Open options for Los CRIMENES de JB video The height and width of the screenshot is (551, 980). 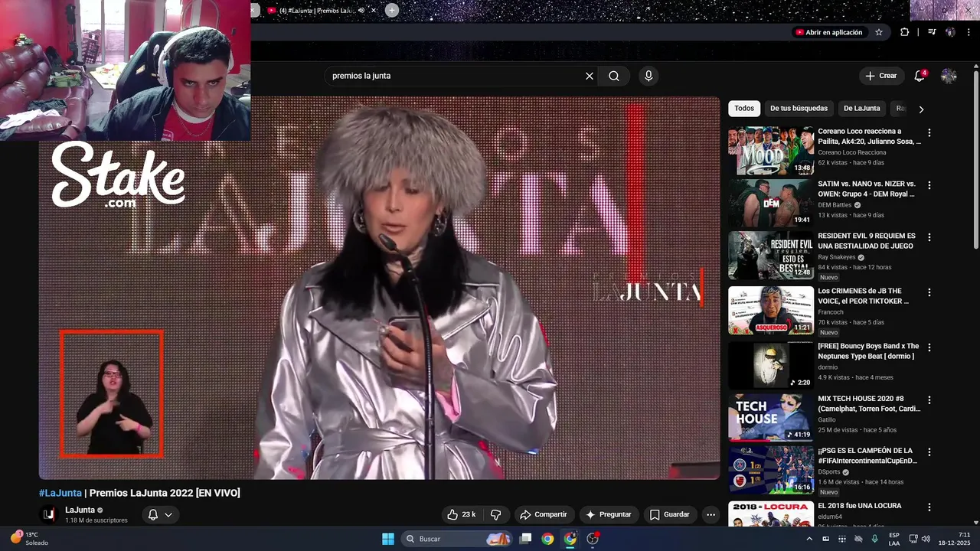click(x=929, y=292)
